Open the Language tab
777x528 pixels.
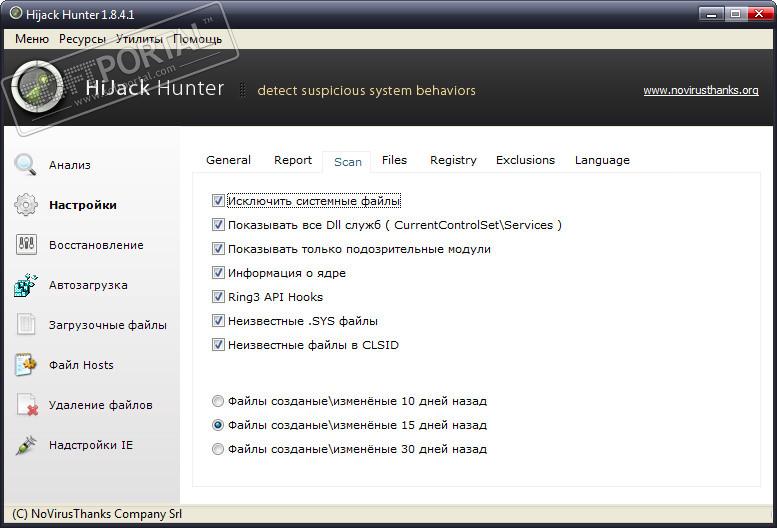[602, 160]
